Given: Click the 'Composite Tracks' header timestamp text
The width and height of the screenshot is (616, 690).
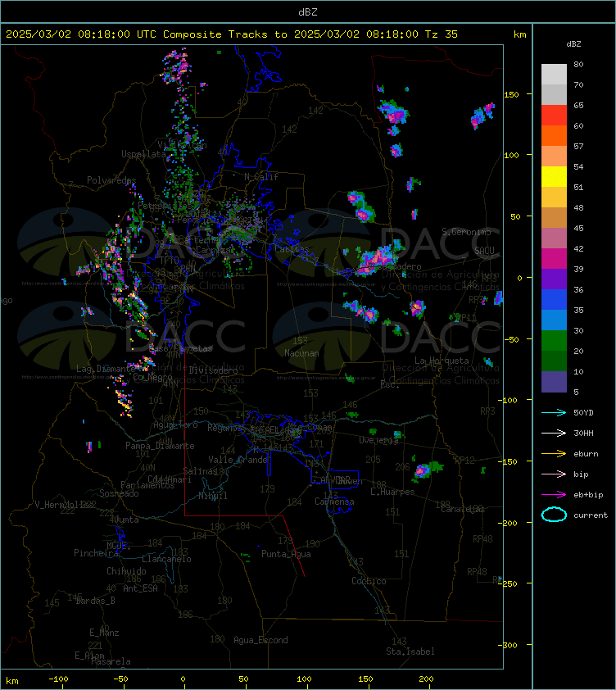Looking at the screenshot, I should pyautogui.click(x=232, y=34).
